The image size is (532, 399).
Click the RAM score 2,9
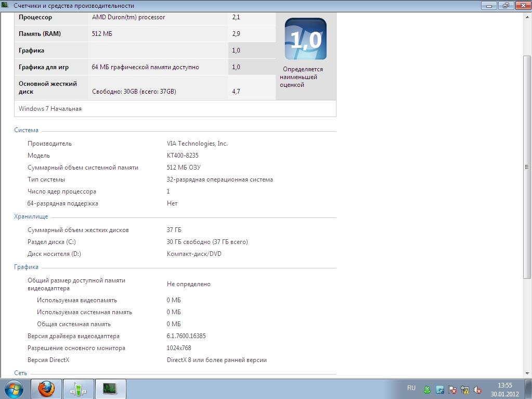(236, 34)
